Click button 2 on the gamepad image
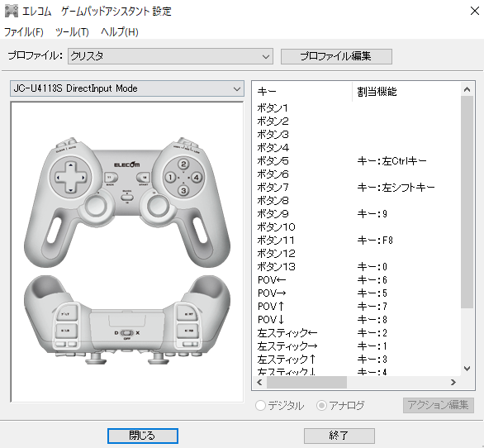The width and height of the screenshot is (484, 448). click(x=183, y=164)
